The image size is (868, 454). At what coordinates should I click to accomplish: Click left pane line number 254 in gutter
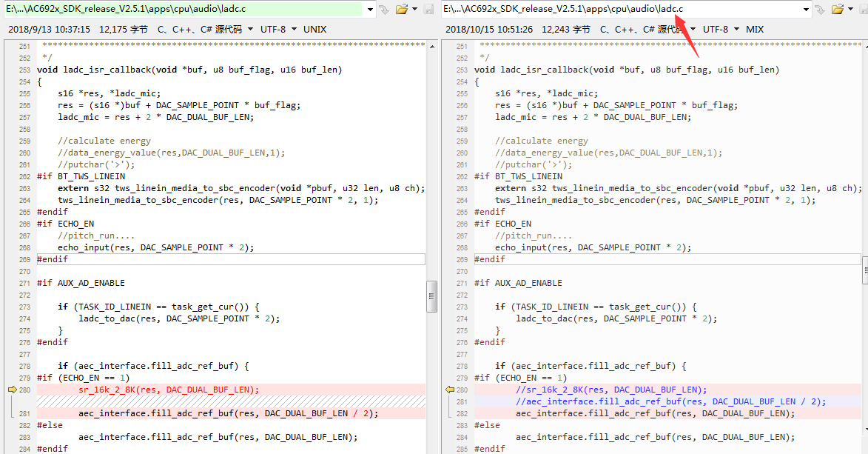[24, 82]
